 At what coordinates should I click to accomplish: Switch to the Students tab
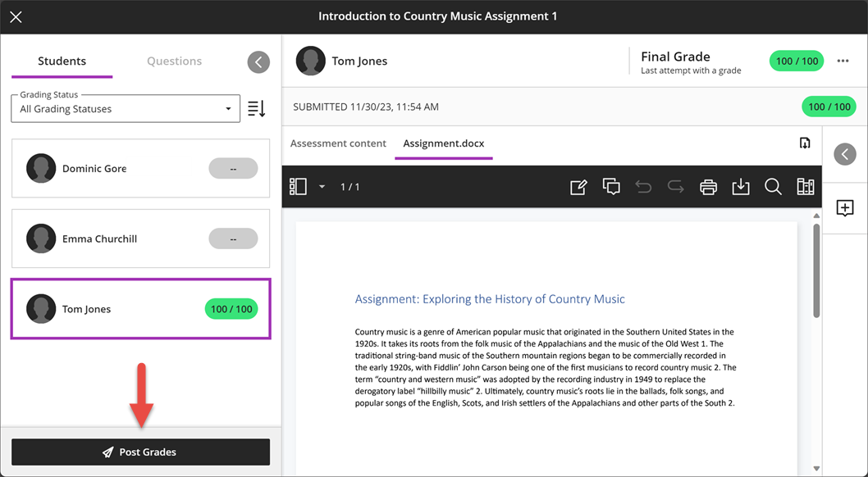(62, 61)
